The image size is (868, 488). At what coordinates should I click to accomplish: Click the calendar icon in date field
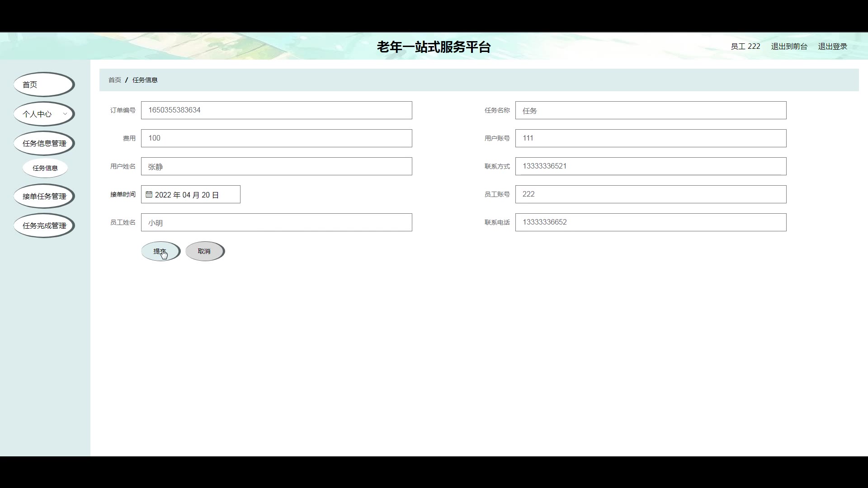pyautogui.click(x=149, y=195)
